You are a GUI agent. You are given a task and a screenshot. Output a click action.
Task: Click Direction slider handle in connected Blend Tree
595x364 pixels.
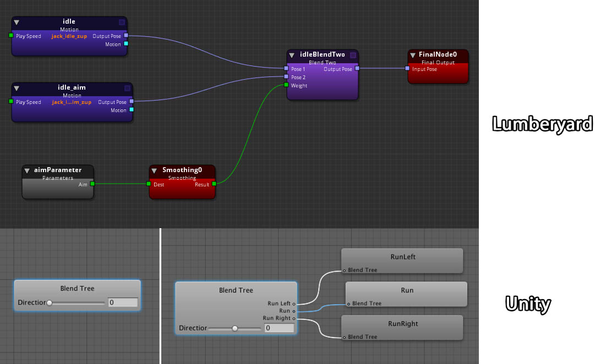pos(235,328)
